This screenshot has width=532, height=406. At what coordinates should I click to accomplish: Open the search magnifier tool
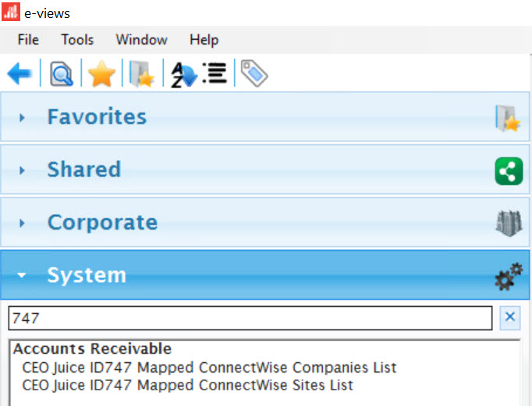(x=62, y=73)
